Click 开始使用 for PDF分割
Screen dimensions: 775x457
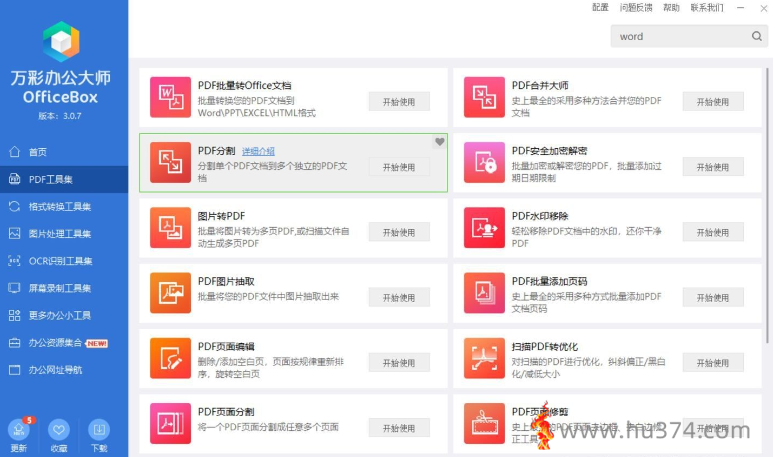tap(399, 167)
